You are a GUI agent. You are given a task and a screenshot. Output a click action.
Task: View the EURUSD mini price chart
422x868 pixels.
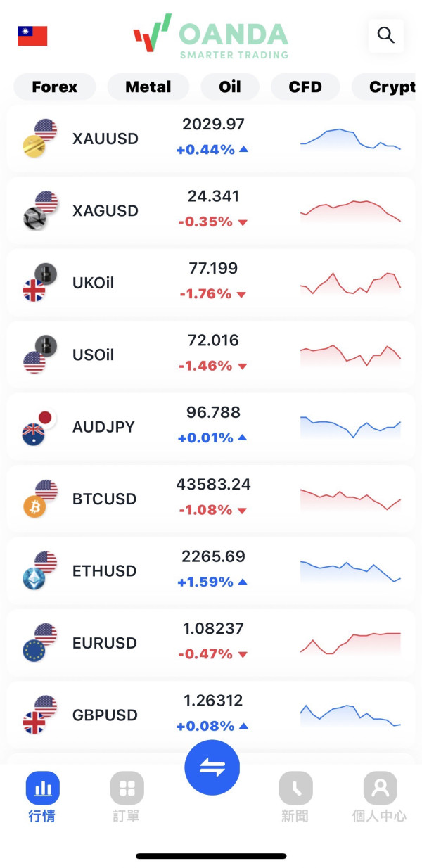tap(350, 643)
